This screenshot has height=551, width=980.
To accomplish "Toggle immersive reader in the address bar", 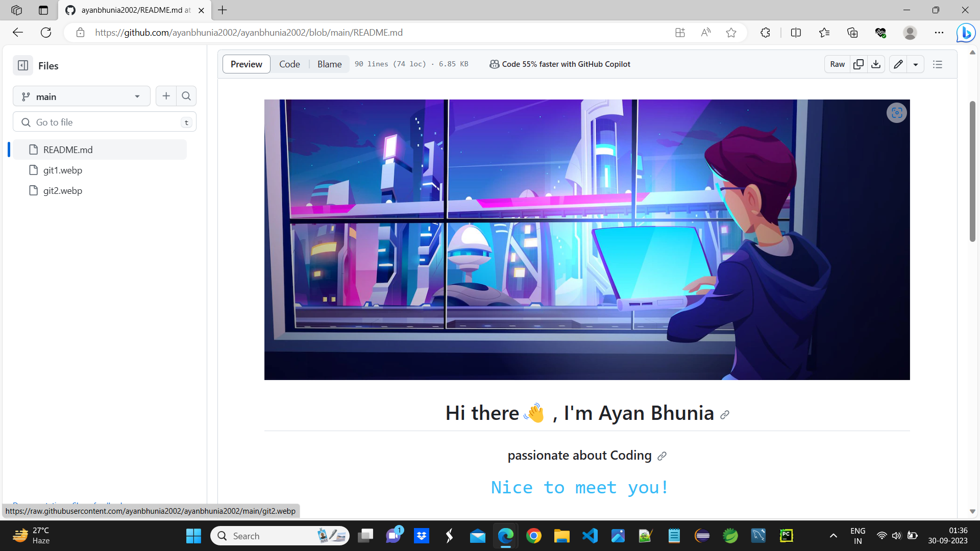I will tap(705, 32).
